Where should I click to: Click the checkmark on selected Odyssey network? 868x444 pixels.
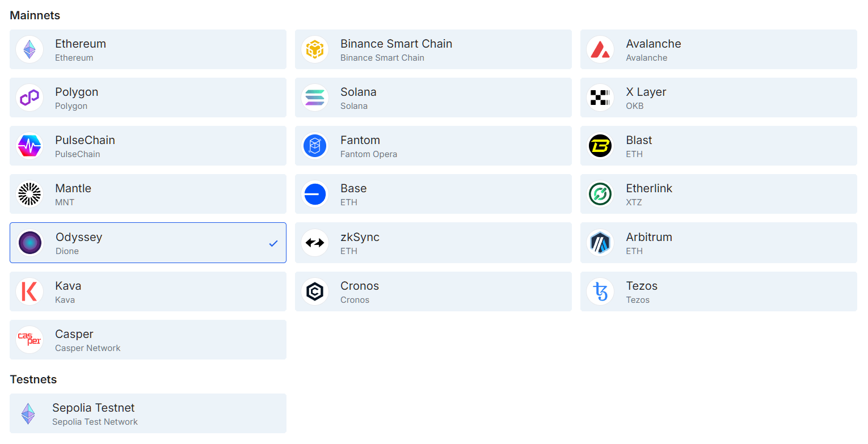coord(273,243)
